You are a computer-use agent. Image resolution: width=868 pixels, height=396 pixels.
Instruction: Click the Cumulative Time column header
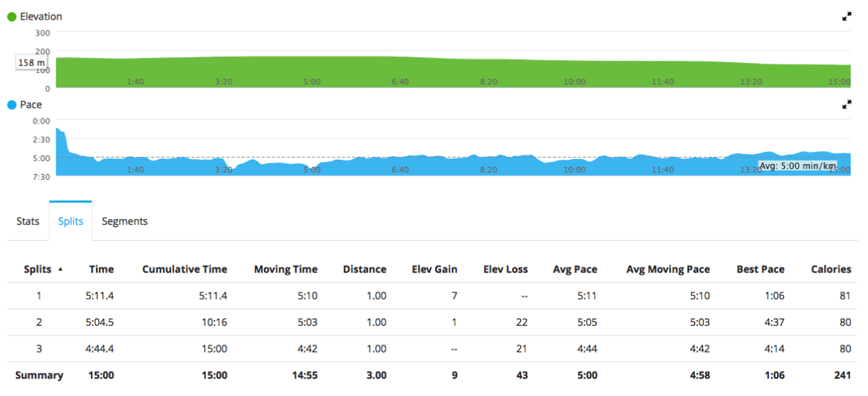pyautogui.click(x=184, y=269)
